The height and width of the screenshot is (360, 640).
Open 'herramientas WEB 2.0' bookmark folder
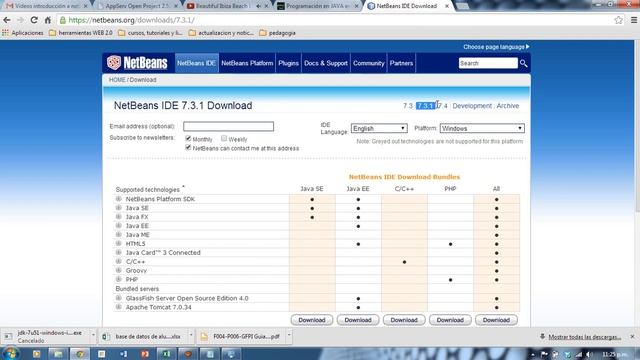click(80, 33)
